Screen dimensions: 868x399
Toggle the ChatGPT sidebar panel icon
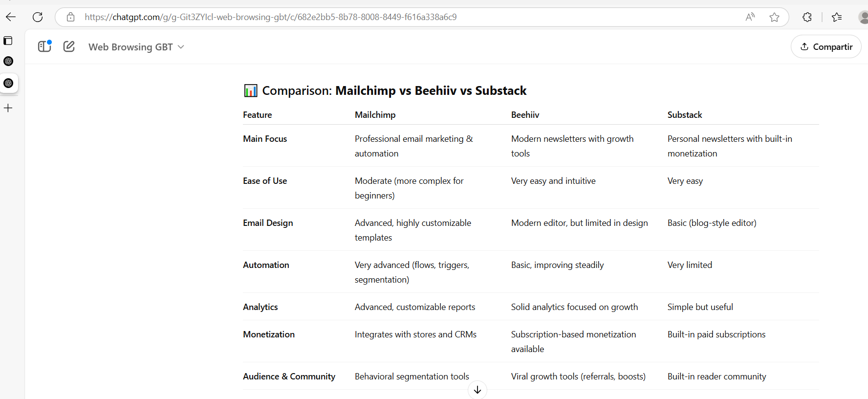pyautogui.click(x=44, y=46)
